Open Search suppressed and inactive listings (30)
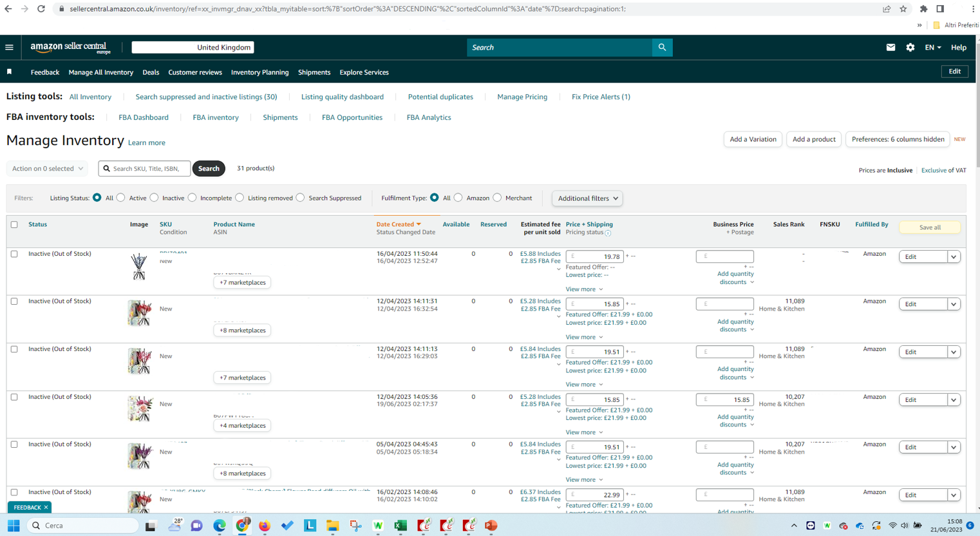980x536 pixels. click(x=206, y=97)
